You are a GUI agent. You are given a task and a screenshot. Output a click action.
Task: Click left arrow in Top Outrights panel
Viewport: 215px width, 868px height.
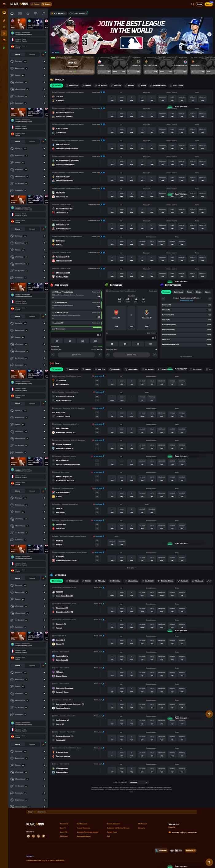163,299
